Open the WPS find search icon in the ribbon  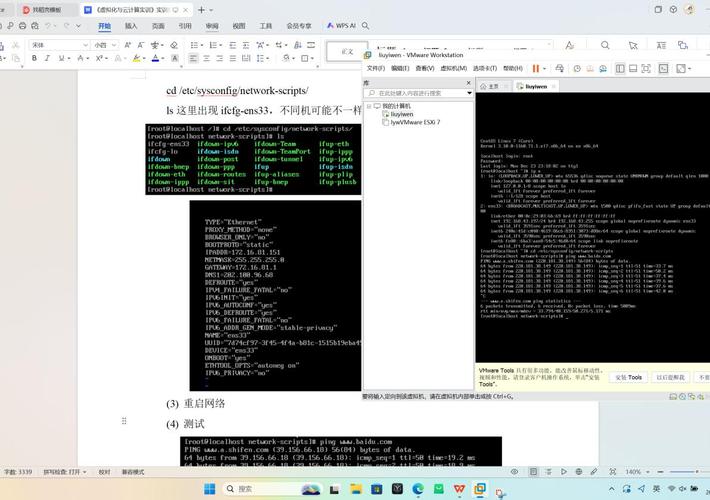click(x=605, y=45)
